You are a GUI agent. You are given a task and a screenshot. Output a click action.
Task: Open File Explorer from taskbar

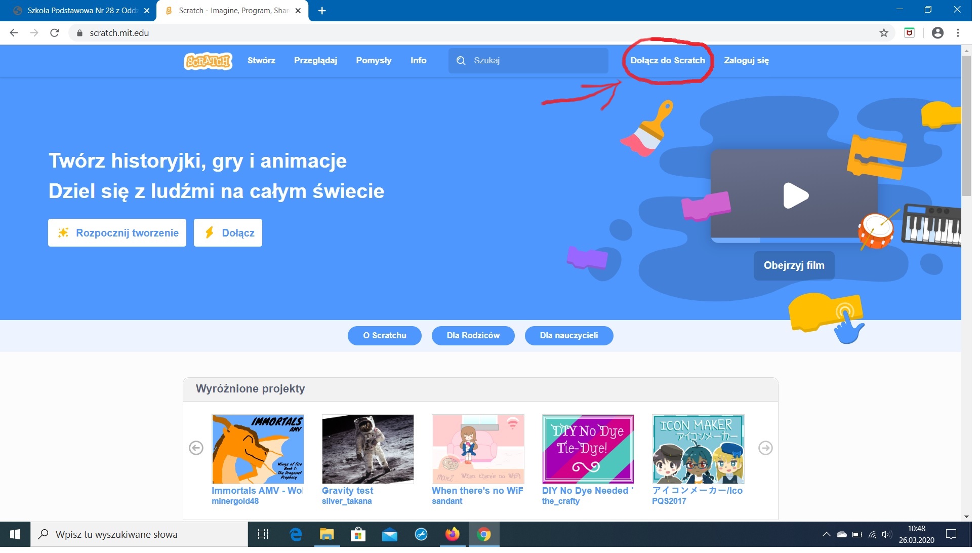(327, 534)
